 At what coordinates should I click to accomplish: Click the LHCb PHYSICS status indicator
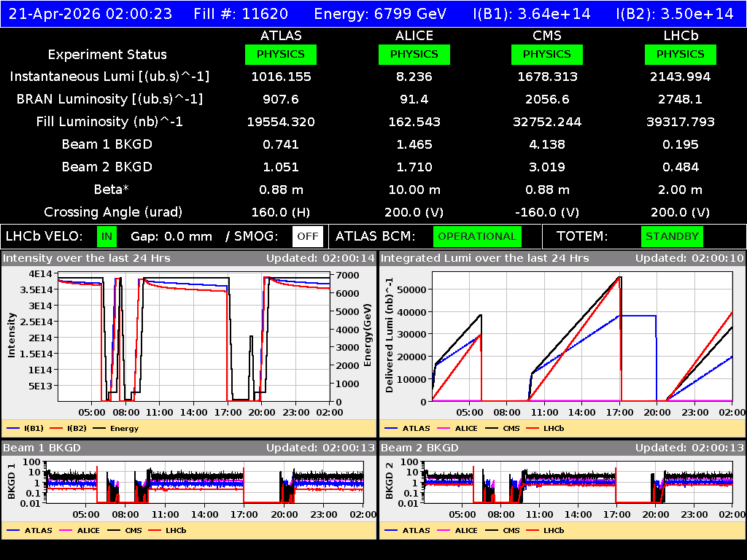point(681,54)
